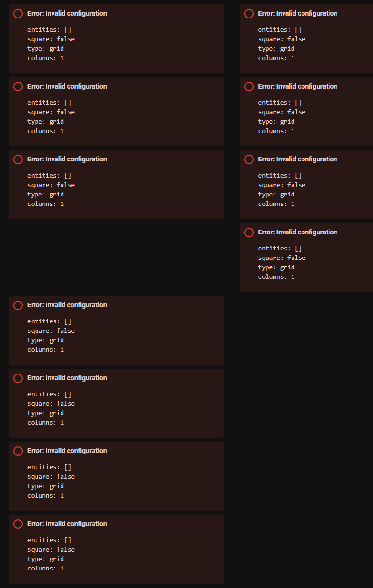The image size is (373, 588).
Task: Click 'entities: []' line in top-left card
Action: [x=49, y=30]
